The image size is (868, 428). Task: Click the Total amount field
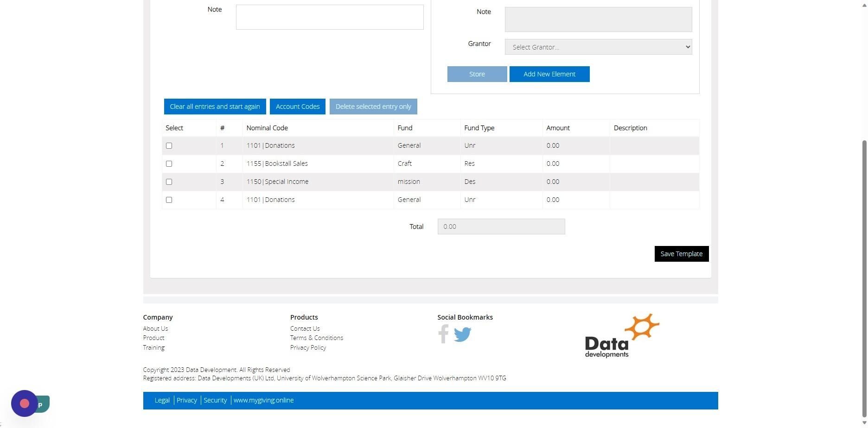(x=501, y=227)
